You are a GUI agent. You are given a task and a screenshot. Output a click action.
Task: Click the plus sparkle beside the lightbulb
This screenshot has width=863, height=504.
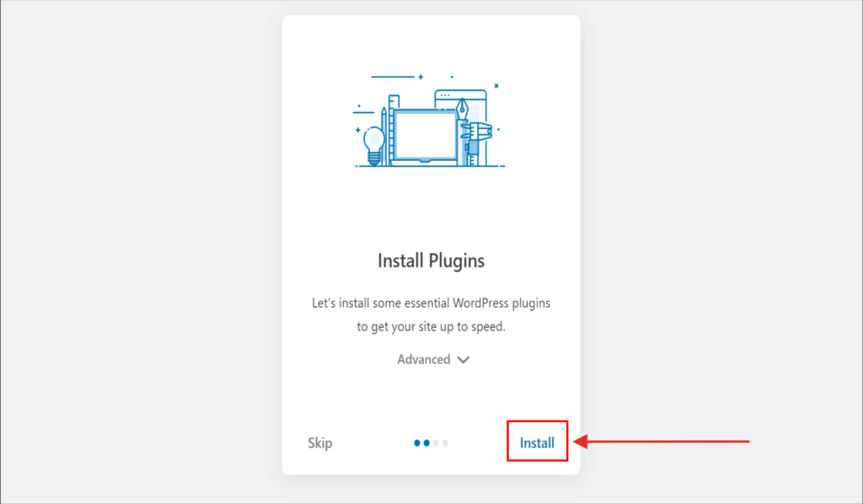(358, 131)
